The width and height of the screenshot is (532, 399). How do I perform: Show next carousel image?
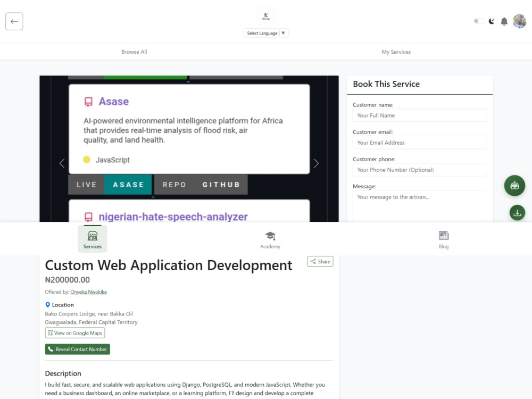[316, 163]
